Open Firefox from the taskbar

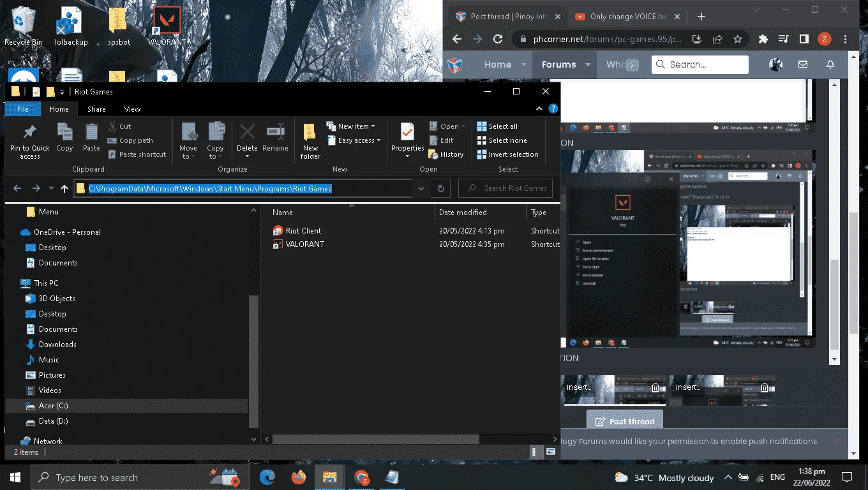[x=298, y=477]
